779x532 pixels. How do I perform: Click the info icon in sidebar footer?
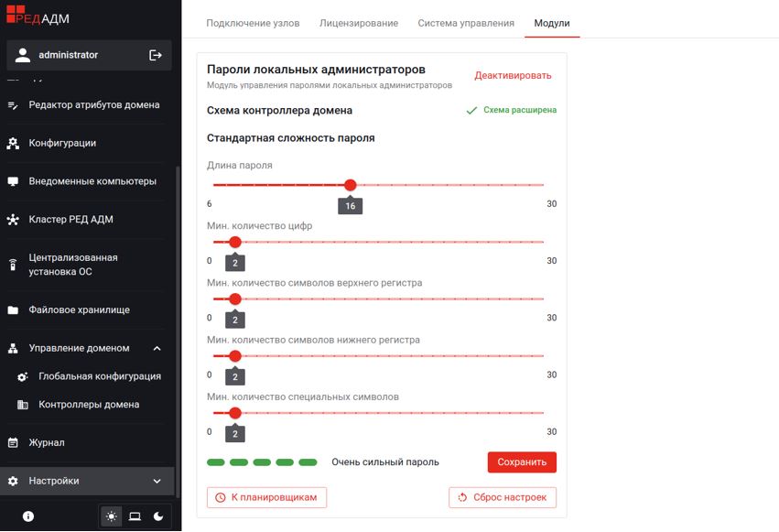point(28,516)
